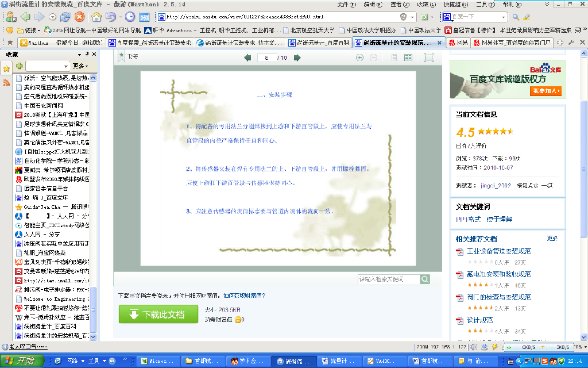588x368 pixels.
Task: Open the 收藏 menu
Action: pos(426,4)
